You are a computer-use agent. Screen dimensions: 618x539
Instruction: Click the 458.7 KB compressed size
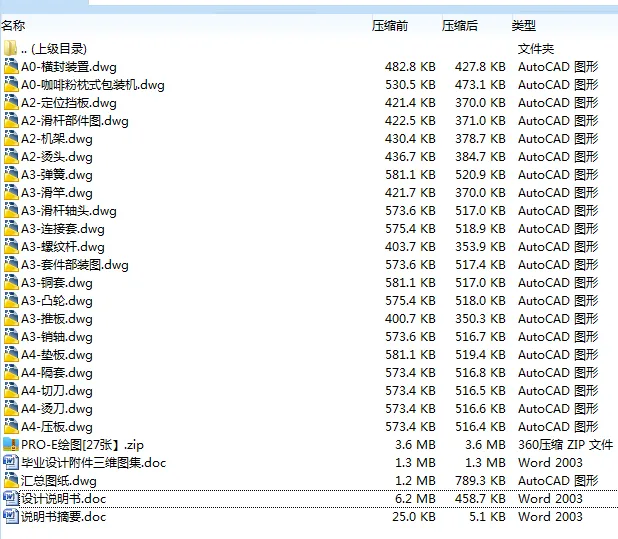(480, 499)
